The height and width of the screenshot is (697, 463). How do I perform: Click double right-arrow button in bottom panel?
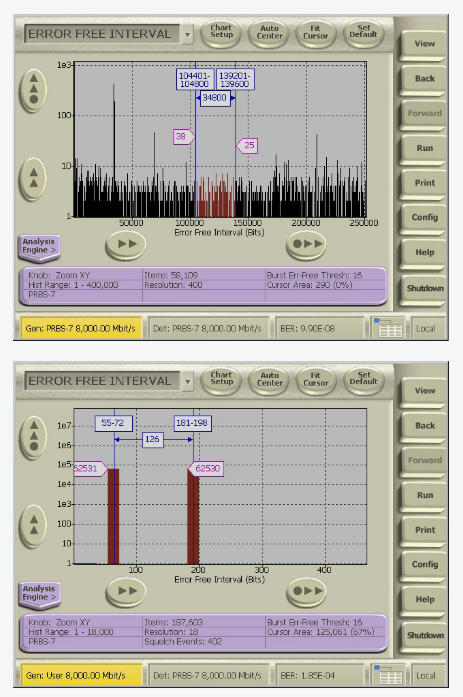[x=126, y=591]
